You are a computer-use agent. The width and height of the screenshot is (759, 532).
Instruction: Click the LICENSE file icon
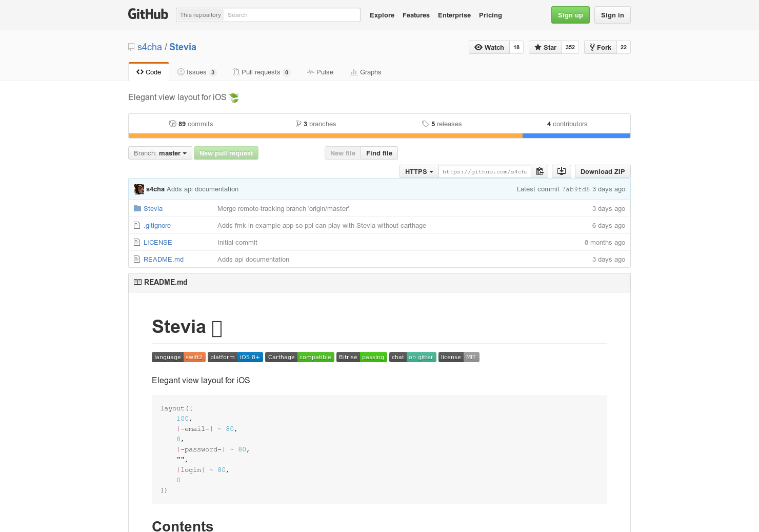pos(137,242)
